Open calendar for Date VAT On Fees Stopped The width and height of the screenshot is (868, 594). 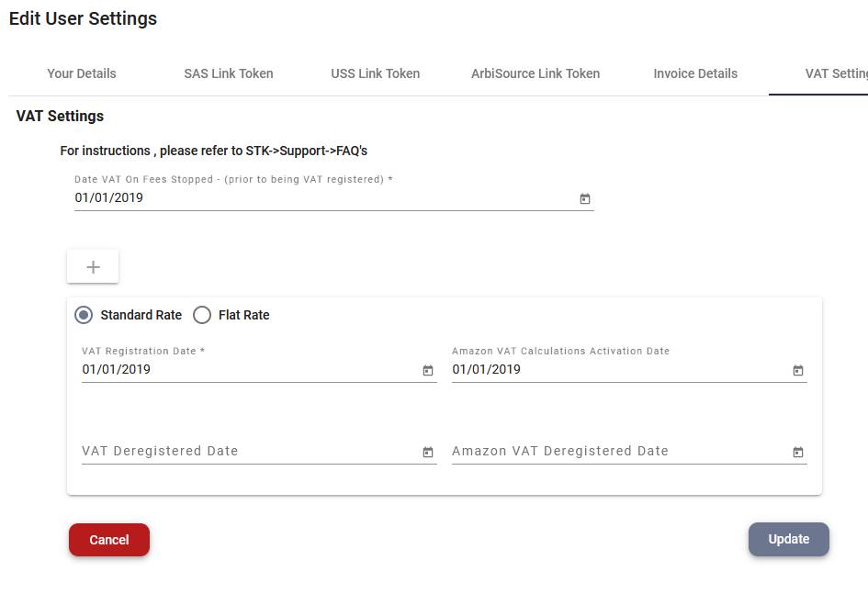584,198
